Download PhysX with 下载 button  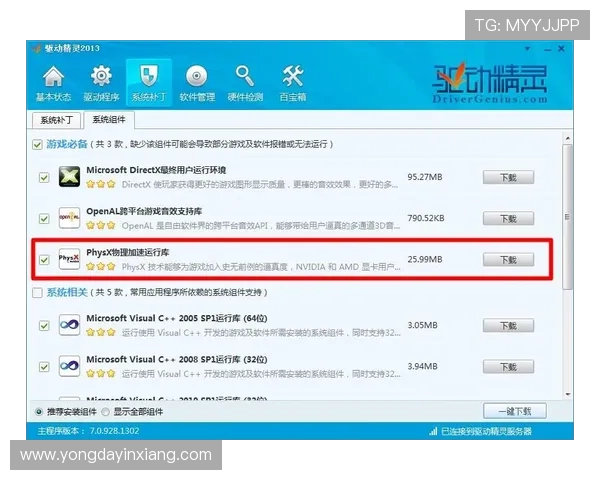508,260
